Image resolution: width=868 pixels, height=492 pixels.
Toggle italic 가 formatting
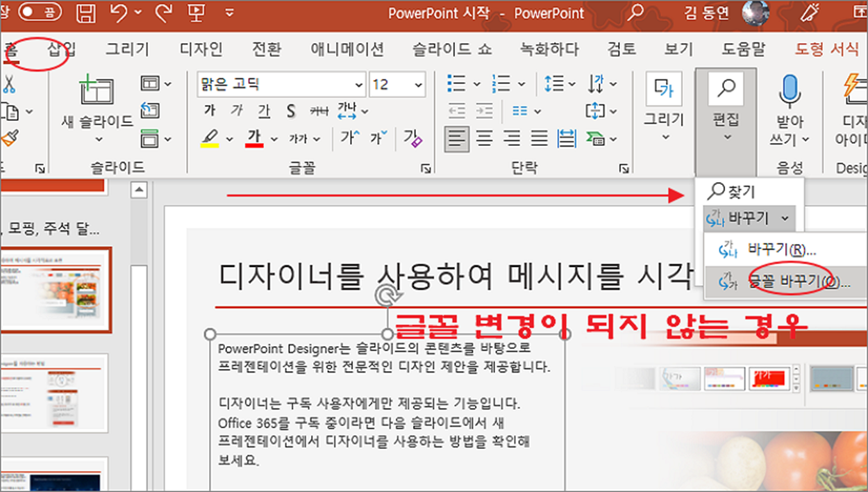coord(237,110)
